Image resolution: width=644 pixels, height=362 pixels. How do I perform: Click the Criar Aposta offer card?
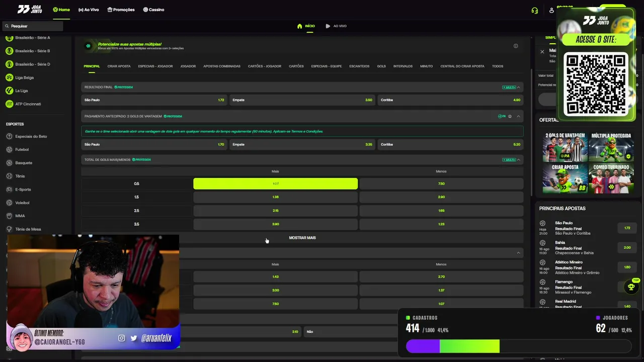point(565,179)
